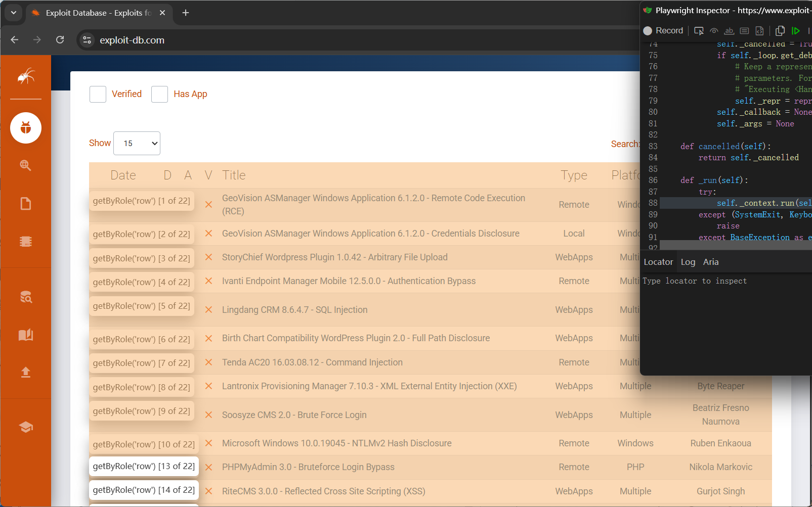This screenshot has width=812, height=507.
Task: Click the D download column header
Action: (167, 175)
